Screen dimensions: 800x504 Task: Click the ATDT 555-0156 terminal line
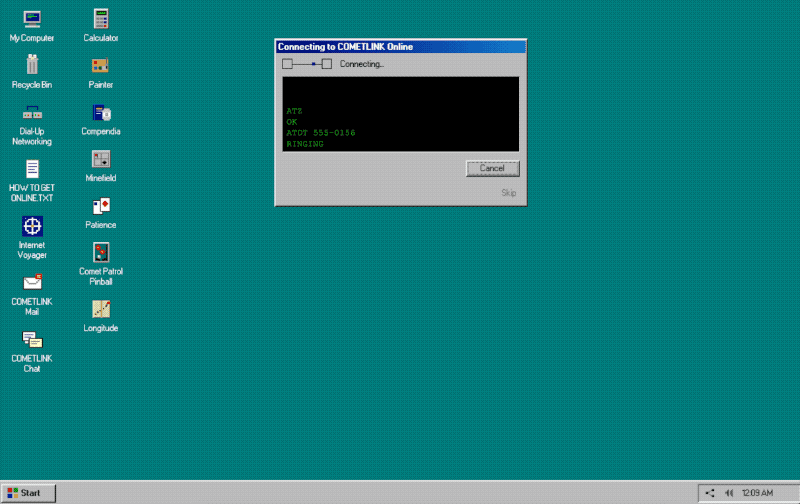(x=321, y=133)
